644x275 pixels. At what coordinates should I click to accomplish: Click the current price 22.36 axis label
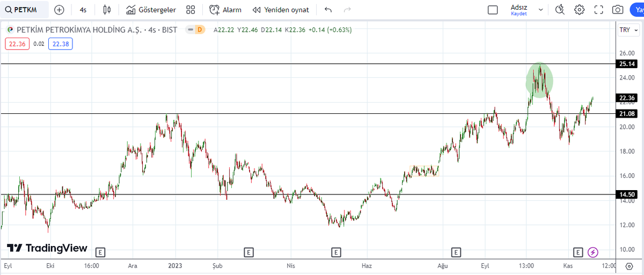coord(627,98)
